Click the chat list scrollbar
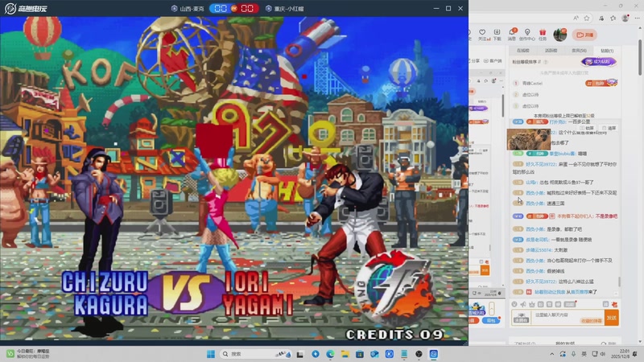644x362 pixels. pos(619,282)
